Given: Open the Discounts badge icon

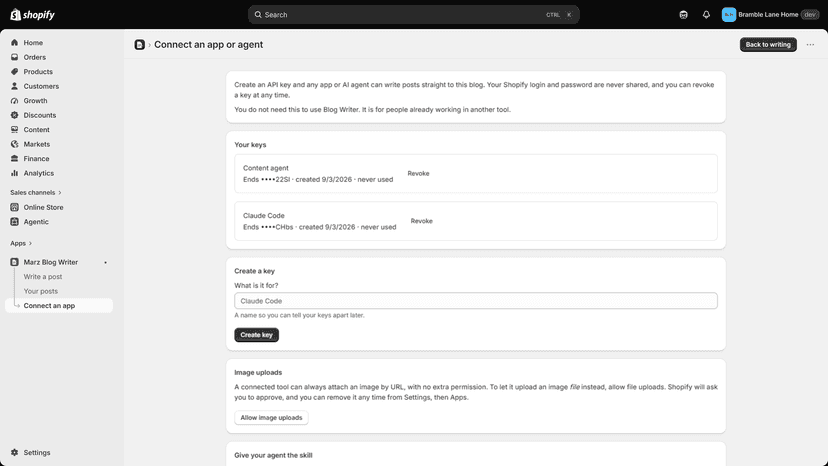Looking at the screenshot, I should 14,115.
